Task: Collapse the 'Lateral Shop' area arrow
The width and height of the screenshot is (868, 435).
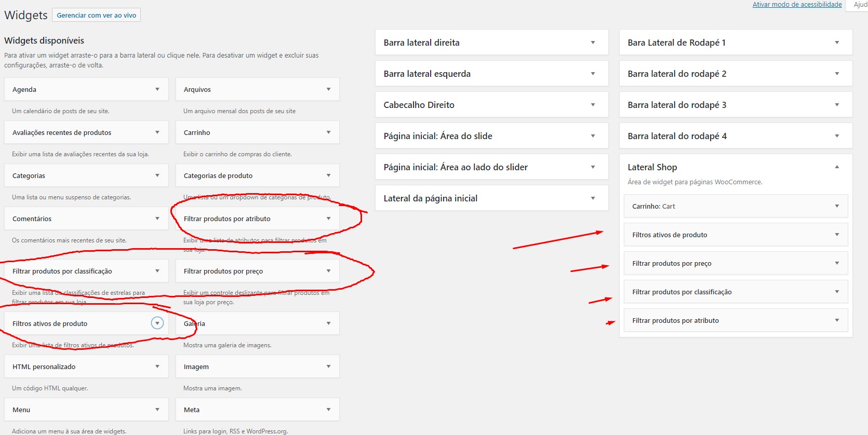Action: coord(837,167)
